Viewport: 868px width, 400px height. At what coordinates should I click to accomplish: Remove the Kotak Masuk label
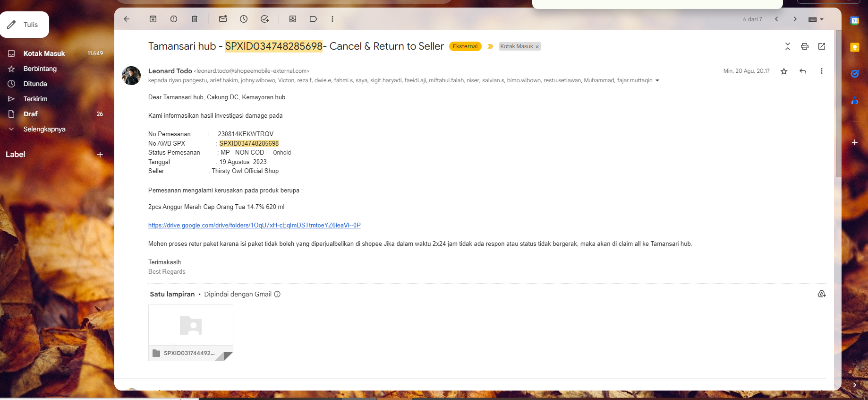[x=537, y=46]
